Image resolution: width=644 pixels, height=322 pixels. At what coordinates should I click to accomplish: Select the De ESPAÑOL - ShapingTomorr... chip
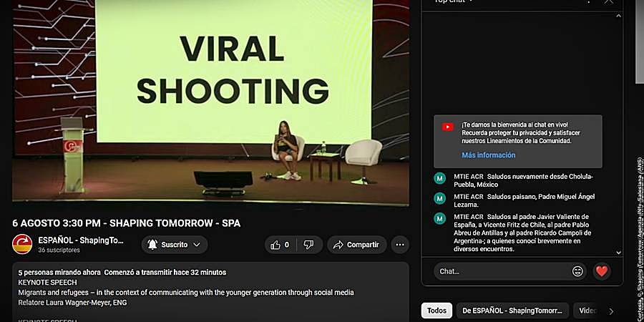tap(512, 311)
